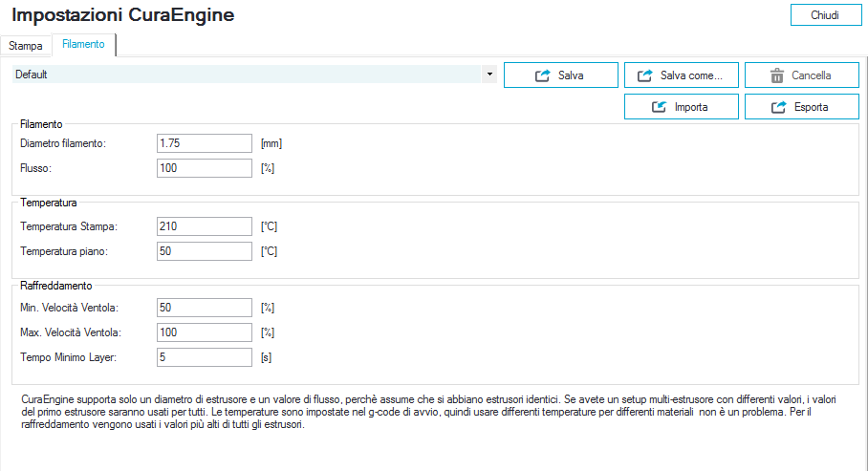868x471 pixels.
Task: Click the Importa button text
Action: click(691, 107)
